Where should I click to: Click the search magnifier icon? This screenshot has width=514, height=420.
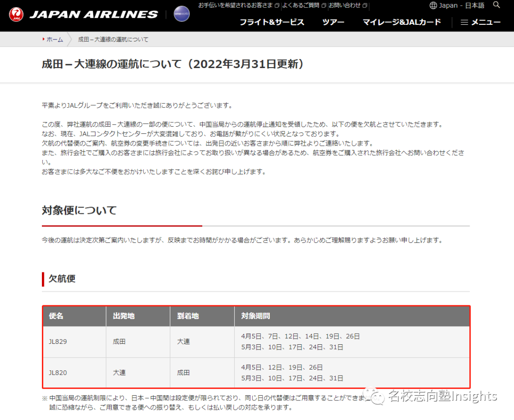[496, 5]
